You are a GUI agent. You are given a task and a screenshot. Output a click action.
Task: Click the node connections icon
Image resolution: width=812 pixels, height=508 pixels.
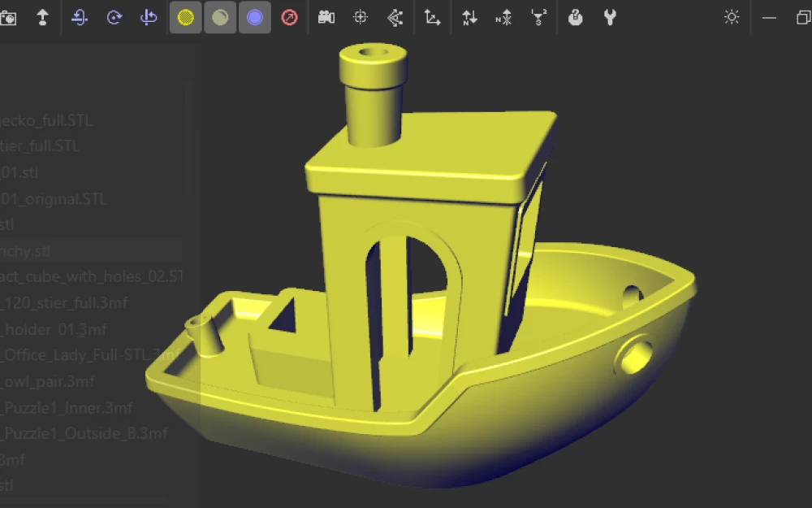[396, 16]
